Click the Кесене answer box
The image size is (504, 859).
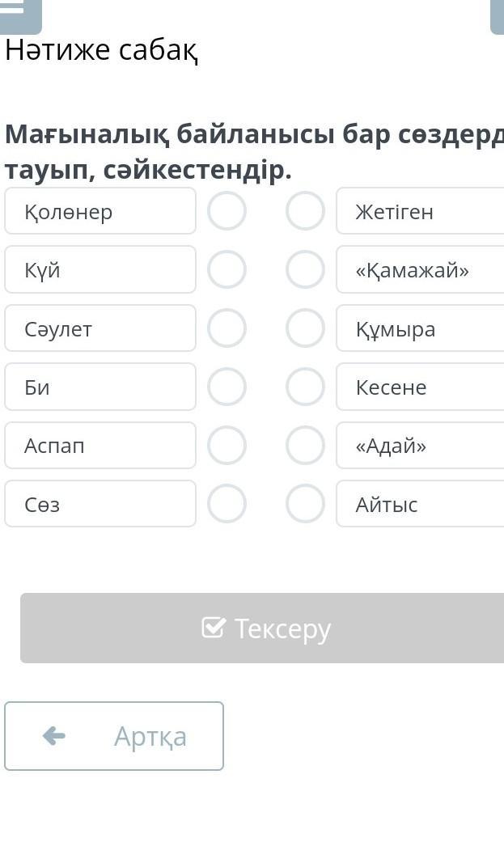click(420, 387)
